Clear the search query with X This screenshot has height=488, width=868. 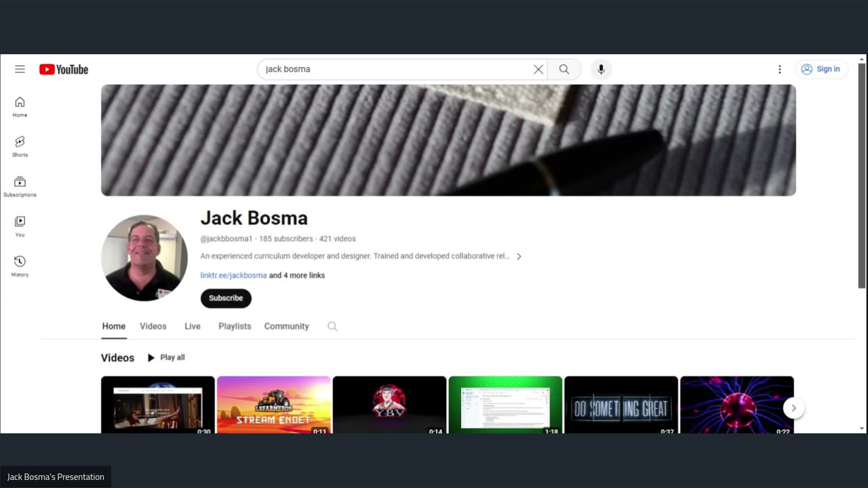point(538,69)
